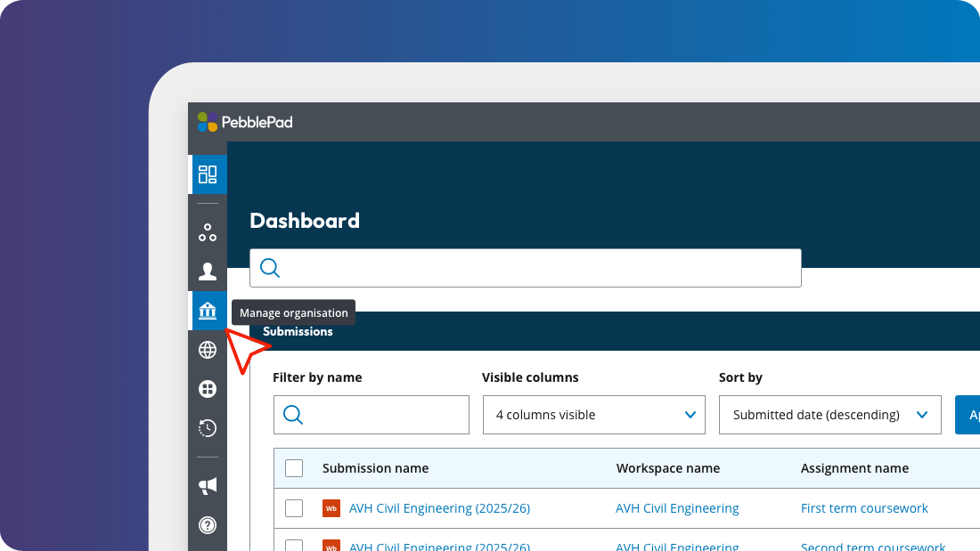Viewport: 980px width, 551px height.
Task: Click the Filter by name magnifier icon
Action: [293, 415]
